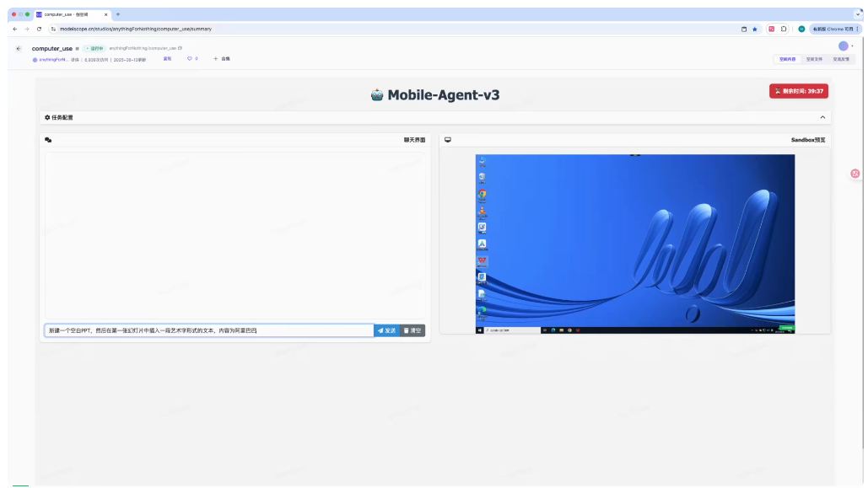868x488 pixels.
Task: Click the browser forward arrow
Action: [27, 29]
